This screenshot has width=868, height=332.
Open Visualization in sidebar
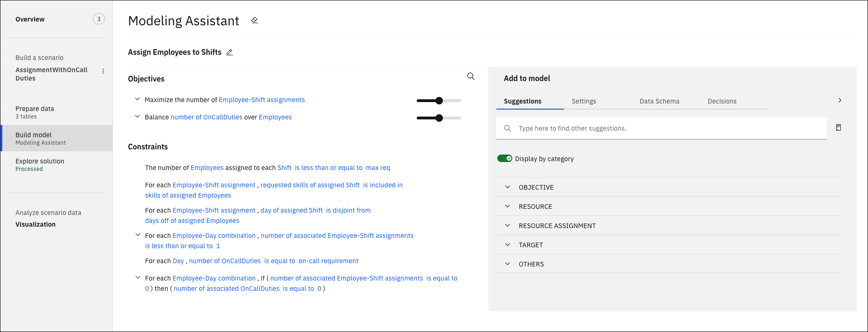(36, 224)
